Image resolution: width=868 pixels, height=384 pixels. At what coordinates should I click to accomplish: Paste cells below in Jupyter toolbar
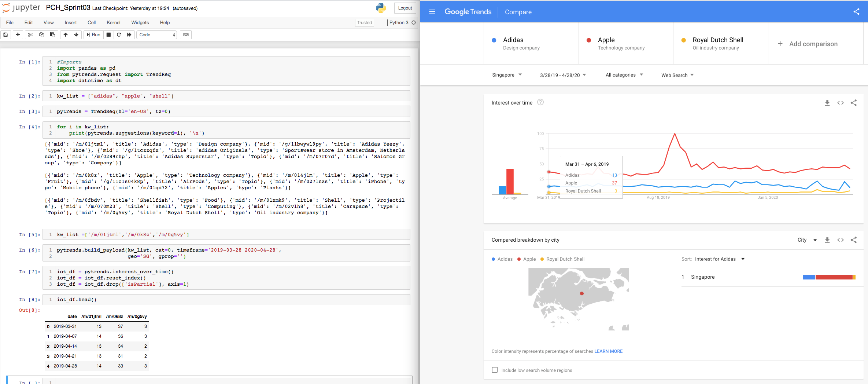pyautogui.click(x=52, y=34)
